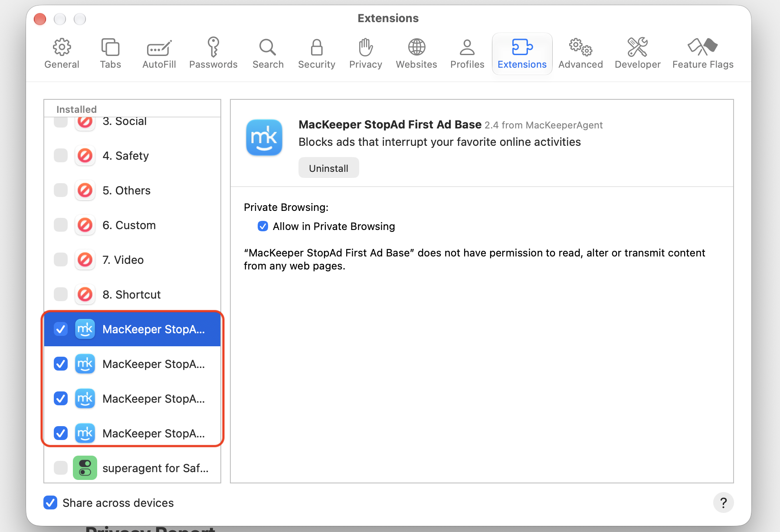
Task: Toggle Share across devices checkbox
Action: [x=50, y=502]
